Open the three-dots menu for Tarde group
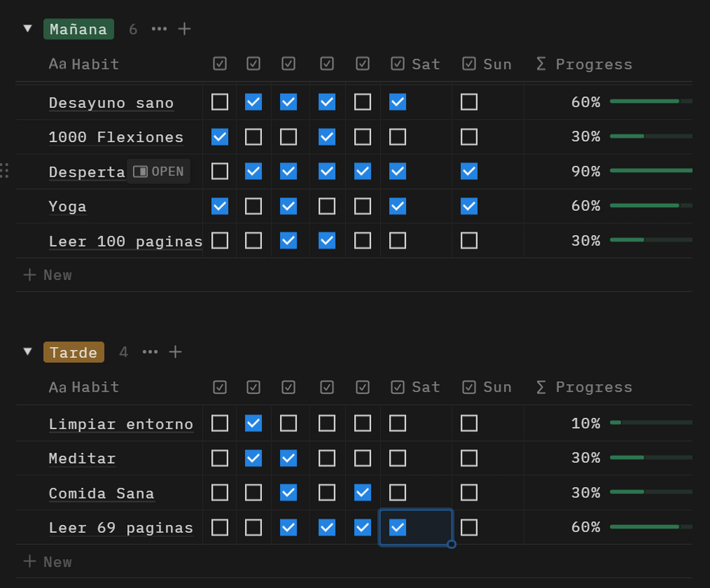 click(150, 352)
